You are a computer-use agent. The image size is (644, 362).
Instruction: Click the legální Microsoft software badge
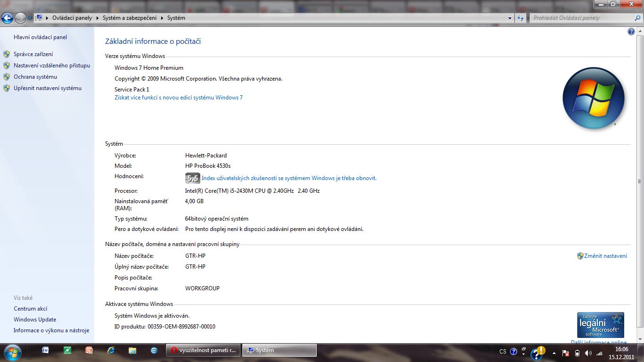[x=601, y=325]
